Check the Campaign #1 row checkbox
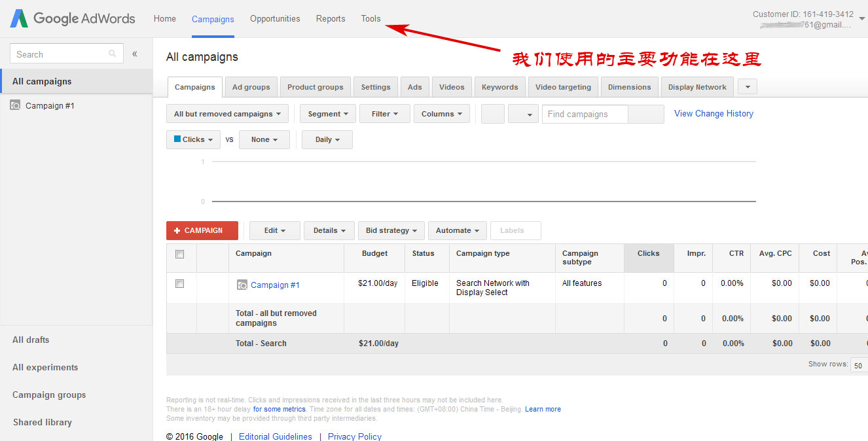This screenshot has width=868, height=441. point(180,284)
